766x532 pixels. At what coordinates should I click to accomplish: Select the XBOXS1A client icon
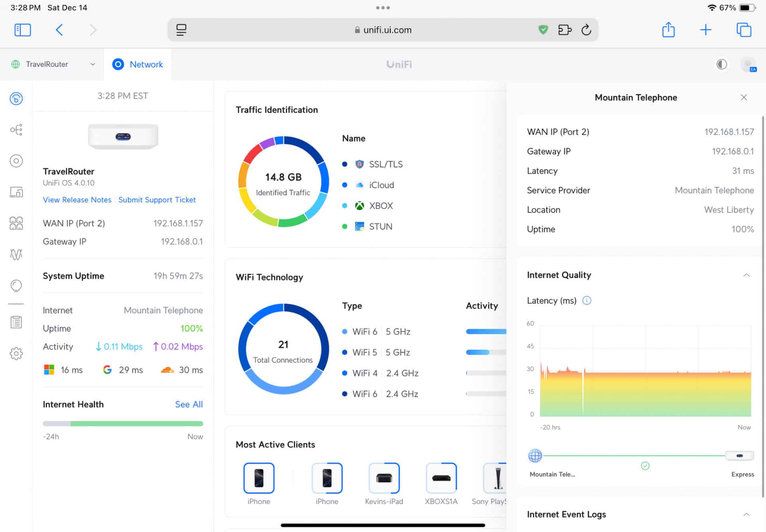point(441,478)
